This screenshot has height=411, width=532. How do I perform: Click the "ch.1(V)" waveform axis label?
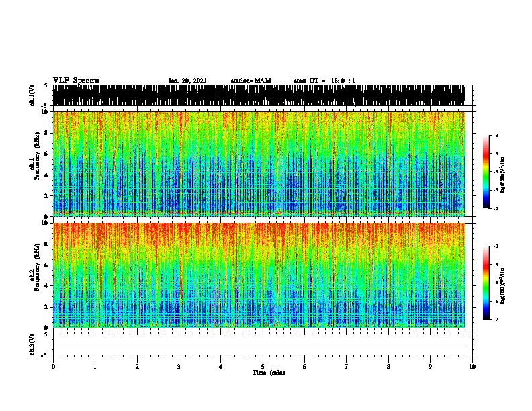[32, 95]
